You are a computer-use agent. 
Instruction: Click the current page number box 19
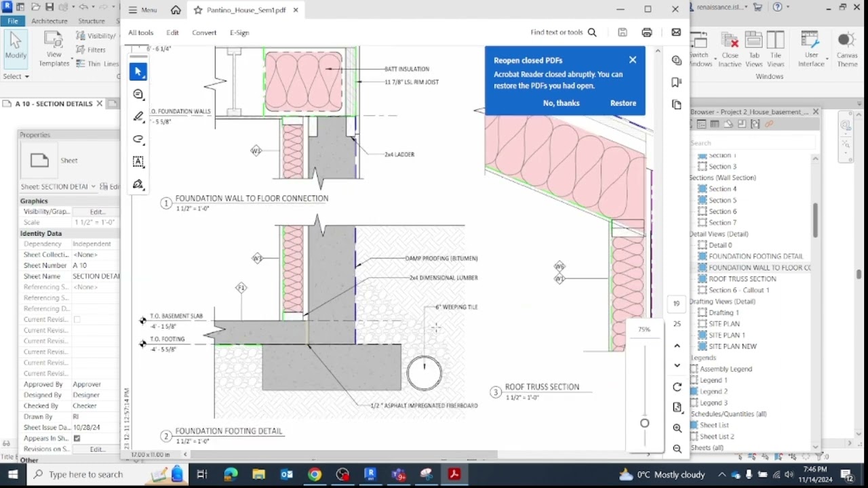676,304
